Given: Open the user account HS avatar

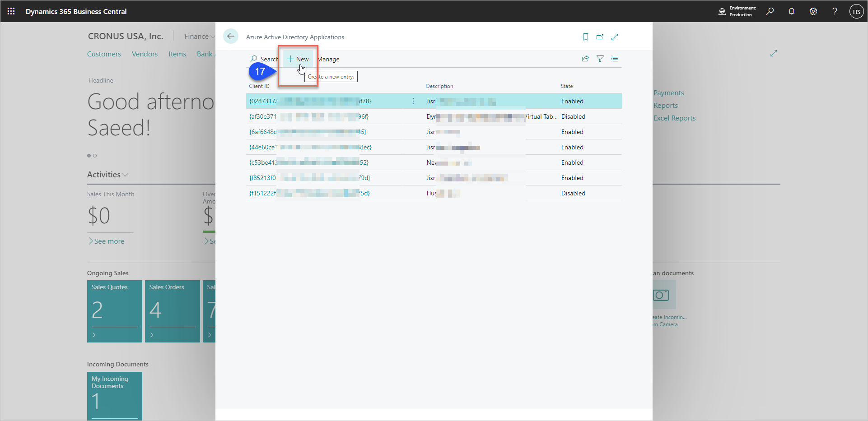Looking at the screenshot, I should coord(856,11).
